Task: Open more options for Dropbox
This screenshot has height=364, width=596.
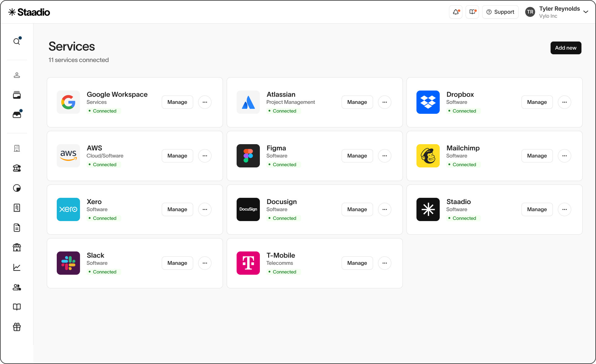Action: (x=564, y=102)
